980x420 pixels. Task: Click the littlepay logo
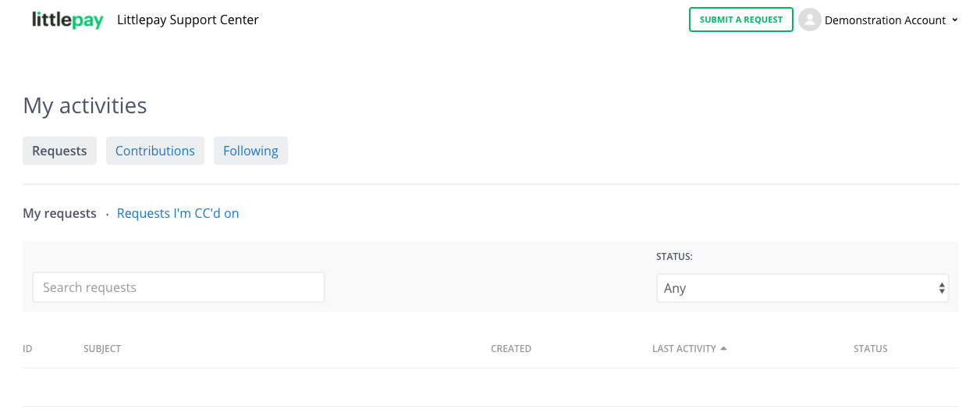point(68,20)
